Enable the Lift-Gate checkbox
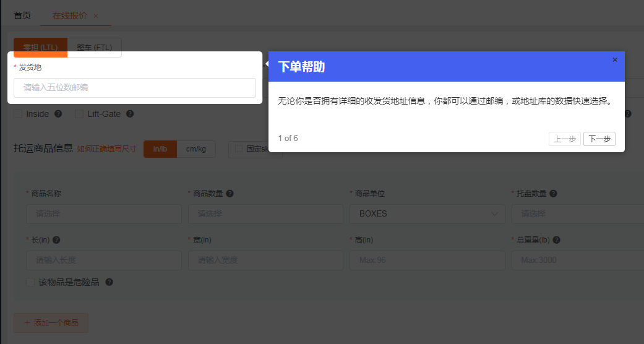644x344 pixels. tap(79, 114)
